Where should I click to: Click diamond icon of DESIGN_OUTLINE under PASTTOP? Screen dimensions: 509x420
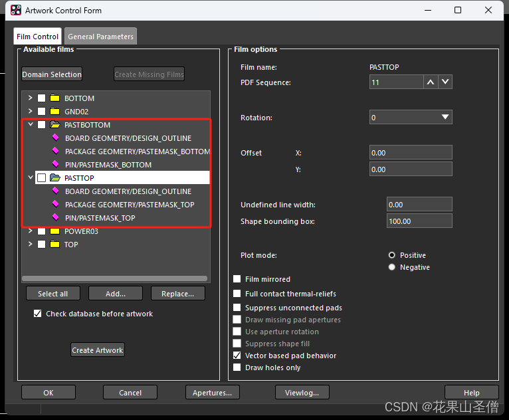56,191
